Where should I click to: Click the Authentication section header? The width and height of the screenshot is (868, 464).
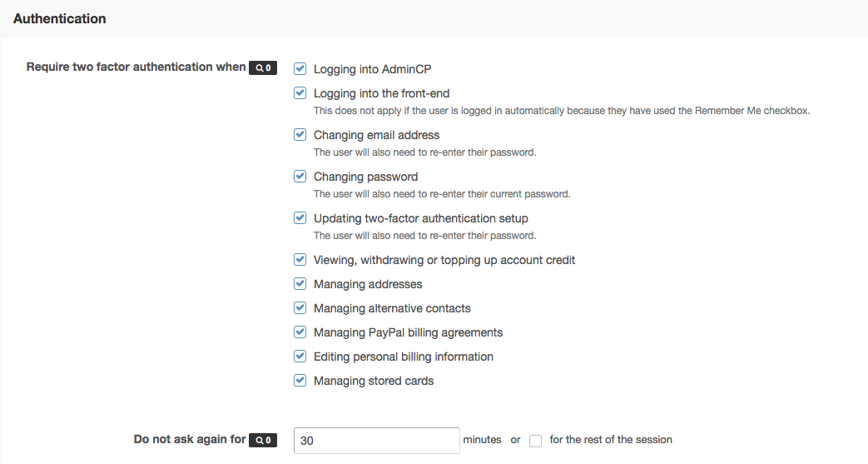[x=60, y=18]
